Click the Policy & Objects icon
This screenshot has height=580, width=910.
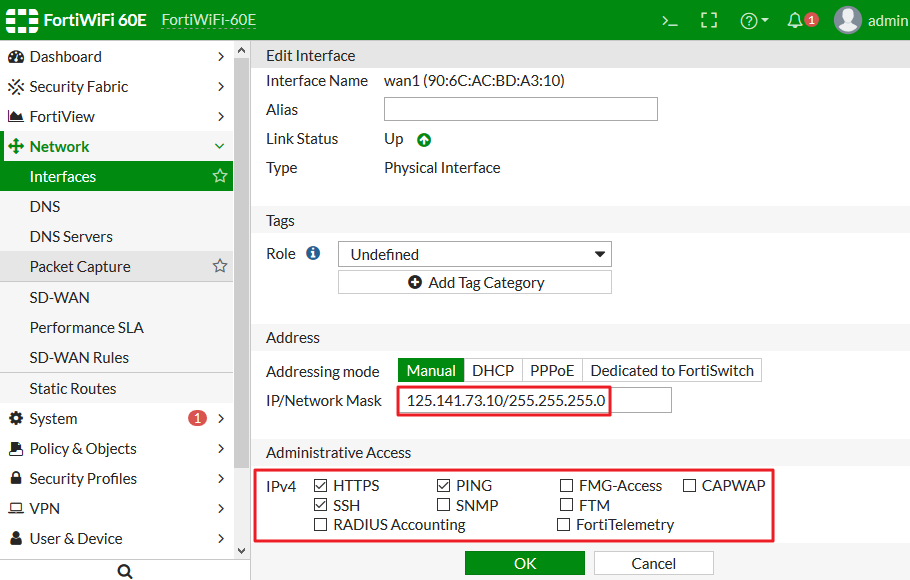pos(16,449)
